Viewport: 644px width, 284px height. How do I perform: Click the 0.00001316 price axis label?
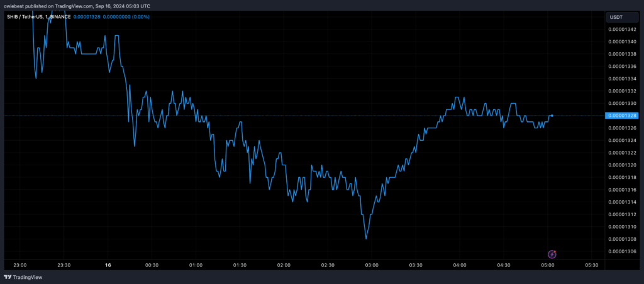click(x=622, y=190)
